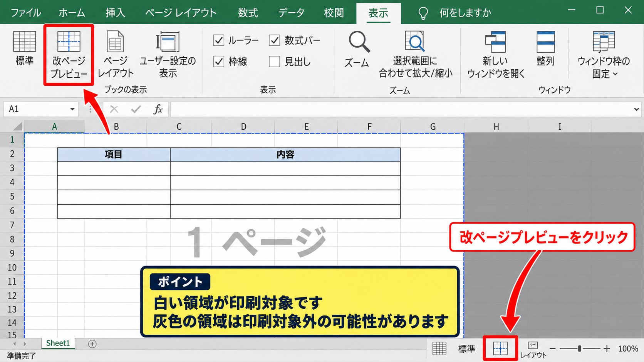
Task: Expand the formula bar with the chevron
Action: tap(636, 109)
